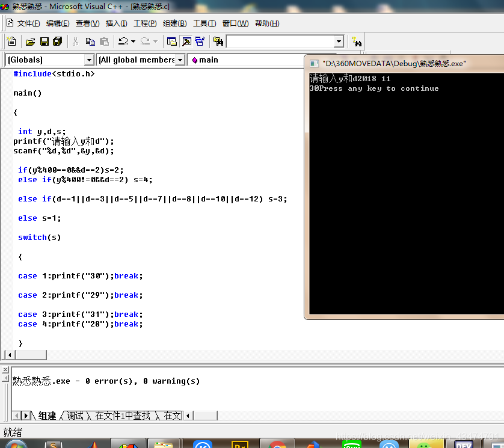This screenshot has height=448, width=504.
Task: Switch to the 在文件1中查找 output tab
Action: 123,416
